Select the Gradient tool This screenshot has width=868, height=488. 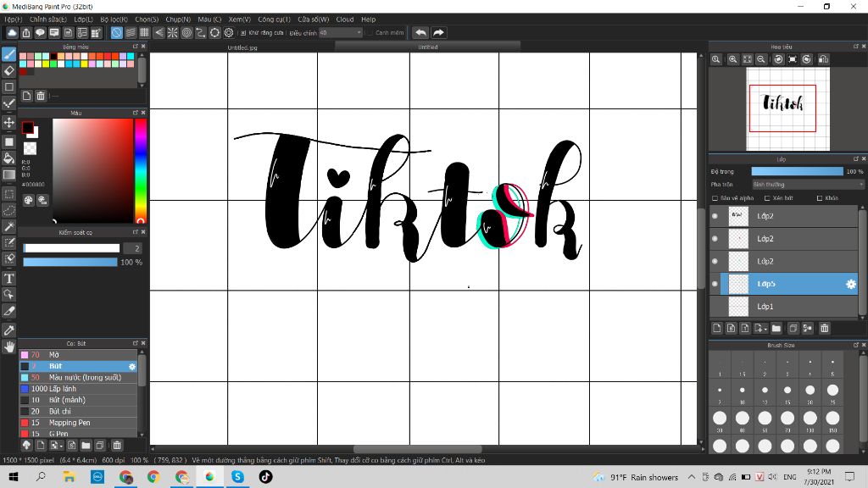[x=8, y=175]
